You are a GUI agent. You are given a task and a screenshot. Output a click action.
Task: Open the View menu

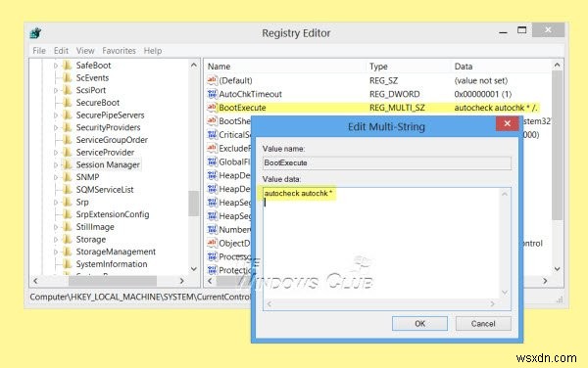(85, 51)
